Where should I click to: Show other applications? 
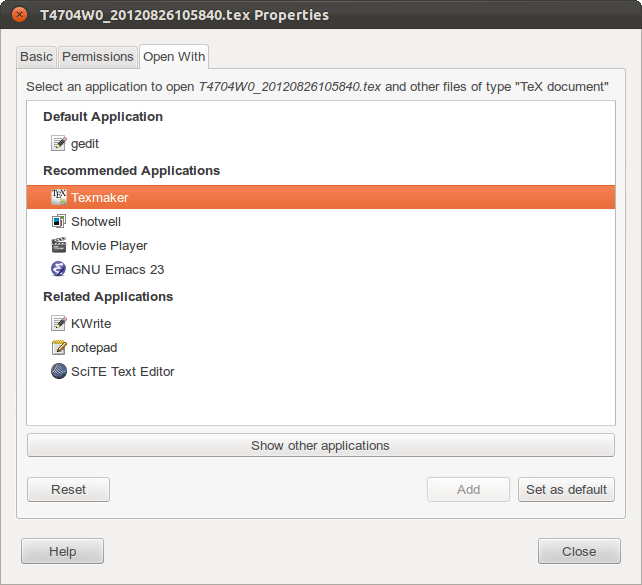(321, 445)
